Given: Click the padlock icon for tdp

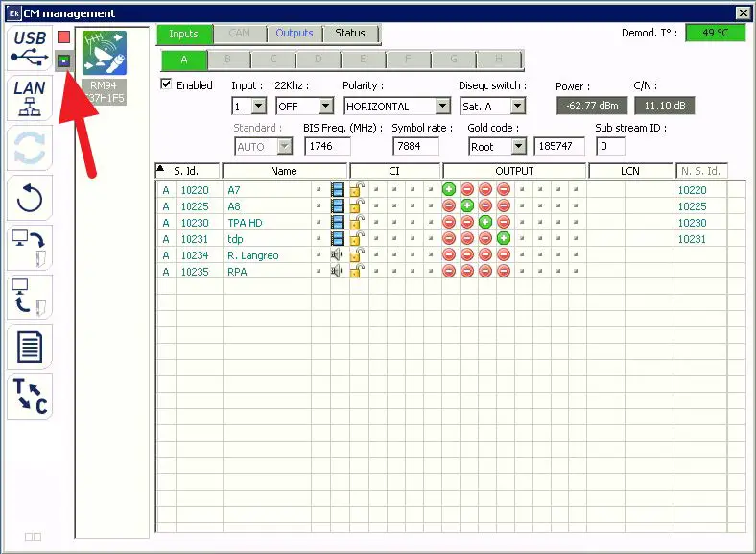Looking at the screenshot, I should click(x=357, y=238).
